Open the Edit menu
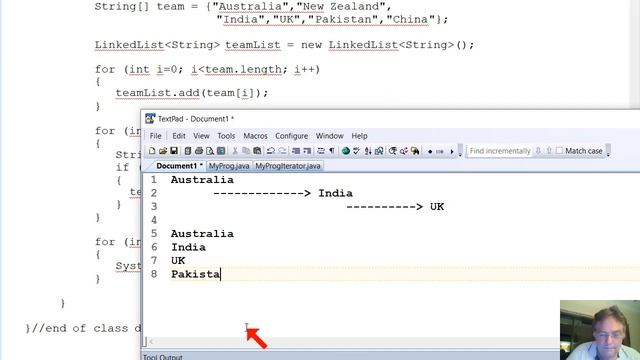The width and height of the screenshot is (640, 360). (179, 136)
